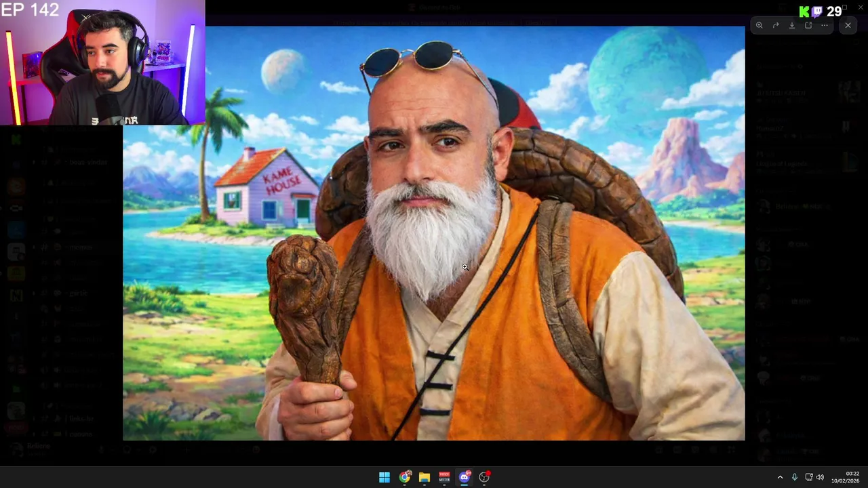This screenshot has height=488, width=868.
Task: Zoom the image with the magnifier icon
Action: [759, 25]
